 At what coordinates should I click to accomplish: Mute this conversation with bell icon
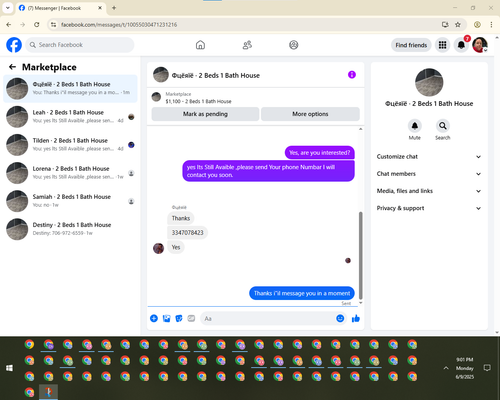pos(415,126)
